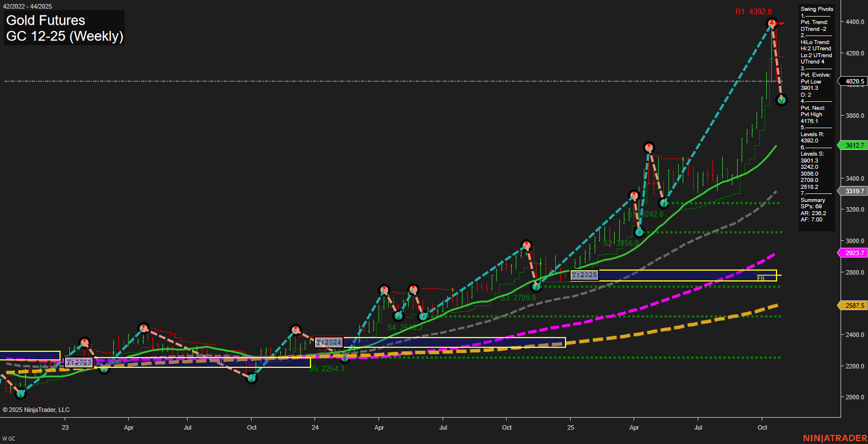Click the gold 2587.5 price axis tag

854,306
